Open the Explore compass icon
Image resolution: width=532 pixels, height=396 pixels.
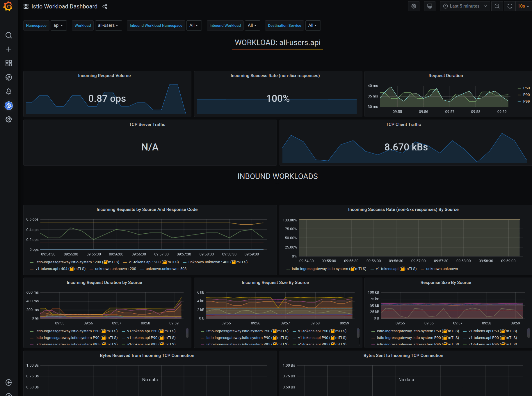coord(9,77)
